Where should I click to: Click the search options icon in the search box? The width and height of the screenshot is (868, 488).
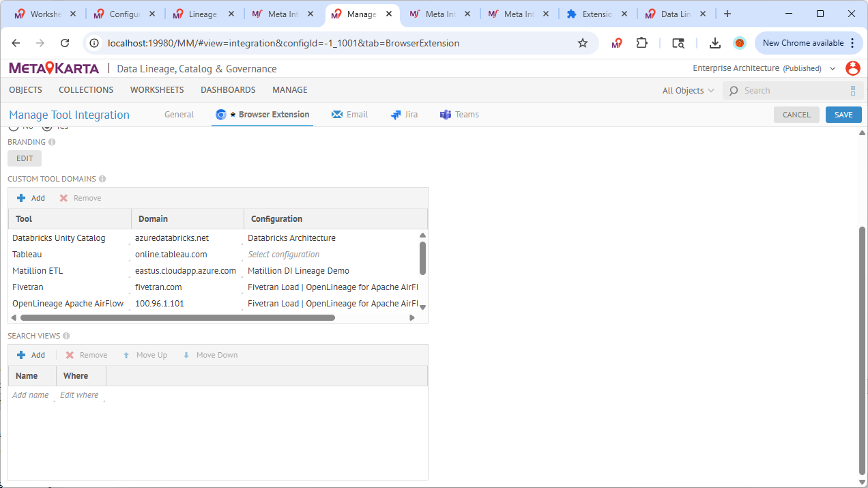[x=852, y=91]
